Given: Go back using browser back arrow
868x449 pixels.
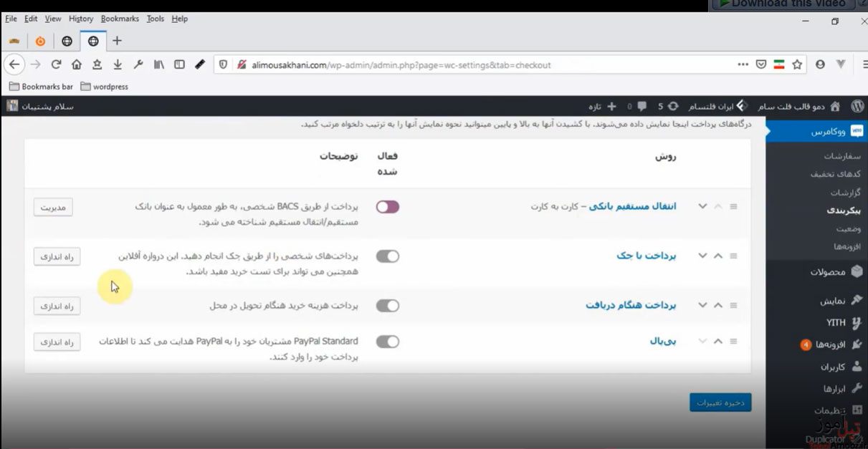Looking at the screenshot, I should pyautogui.click(x=14, y=64).
